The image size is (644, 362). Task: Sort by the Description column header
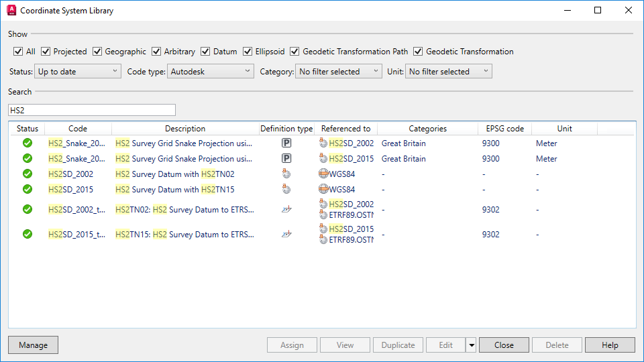point(185,129)
